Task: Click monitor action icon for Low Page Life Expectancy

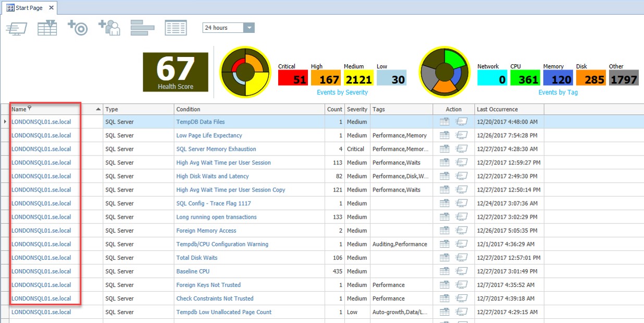Action: [462, 135]
